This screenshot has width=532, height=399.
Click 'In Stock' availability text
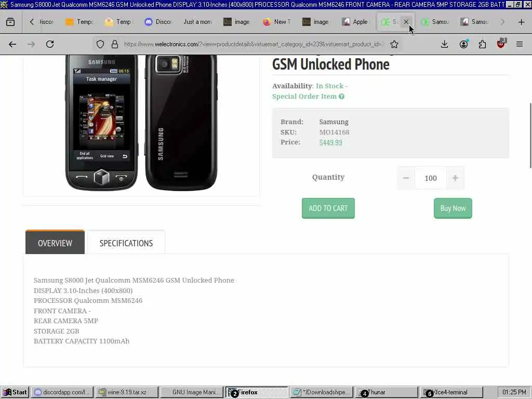pyautogui.click(x=330, y=86)
